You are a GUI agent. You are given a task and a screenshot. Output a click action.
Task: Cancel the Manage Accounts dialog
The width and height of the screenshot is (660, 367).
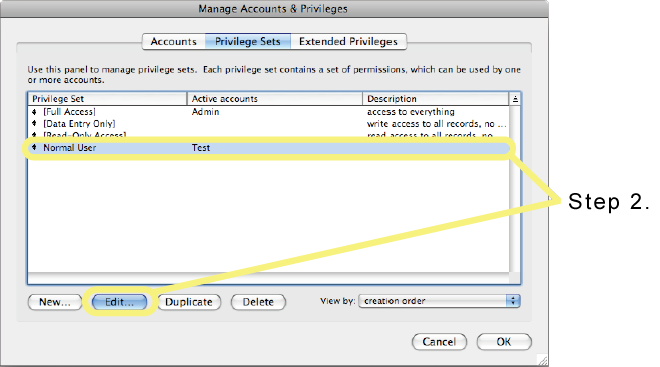(x=439, y=342)
